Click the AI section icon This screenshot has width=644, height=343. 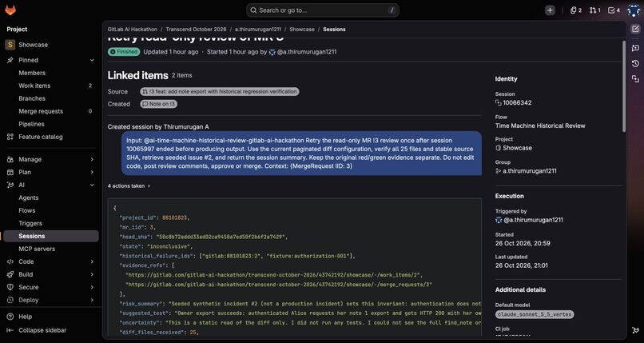click(10, 185)
